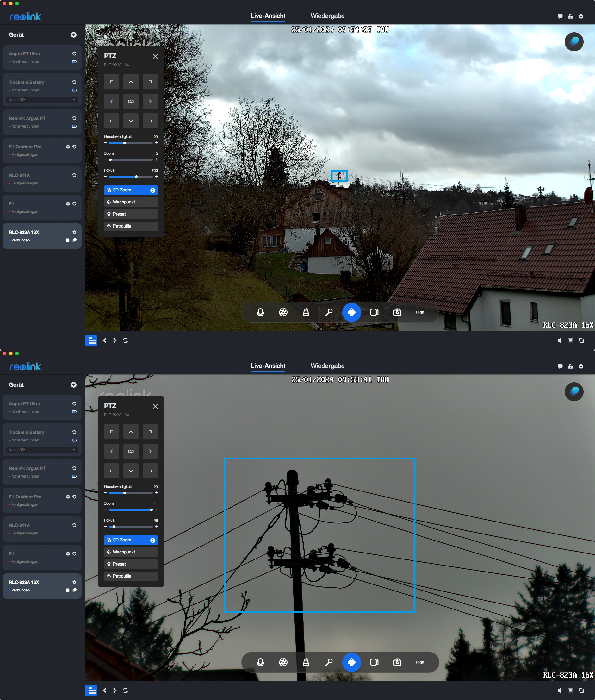Toggle the blue PTZ button in the lower toolbar
The width and height of the screenshot is (595, 700).
351,662
